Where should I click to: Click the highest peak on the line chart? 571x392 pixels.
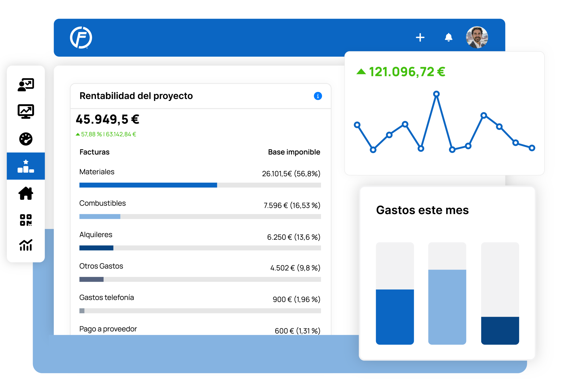point(437,94)
